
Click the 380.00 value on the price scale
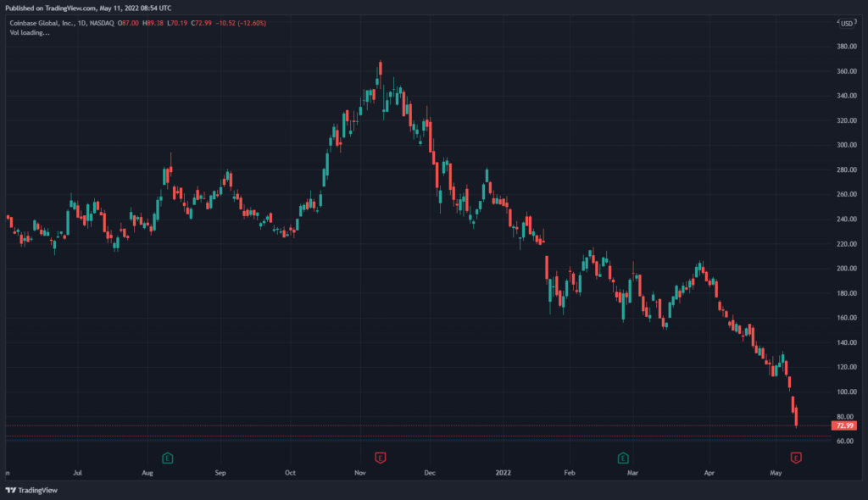click(845, 47)
